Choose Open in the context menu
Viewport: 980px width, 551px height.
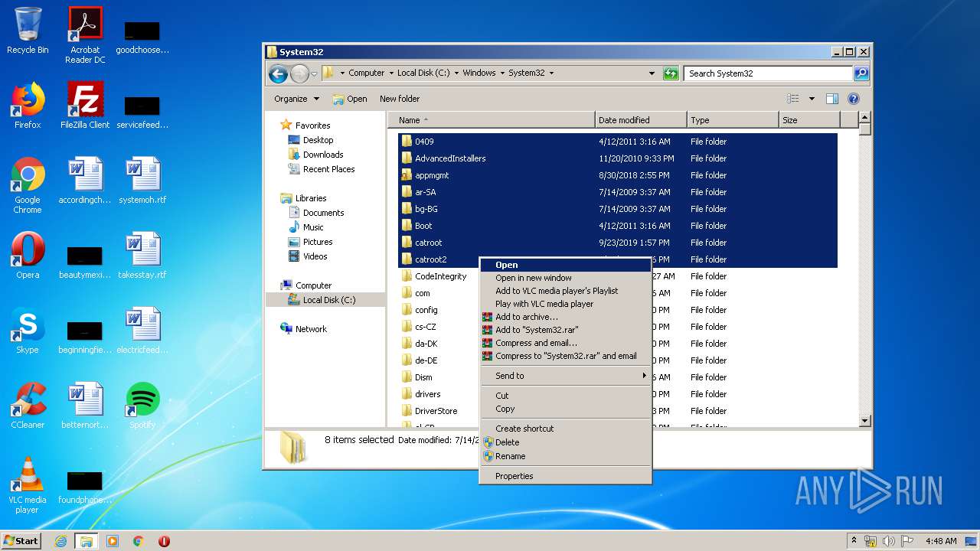(565, 265)
